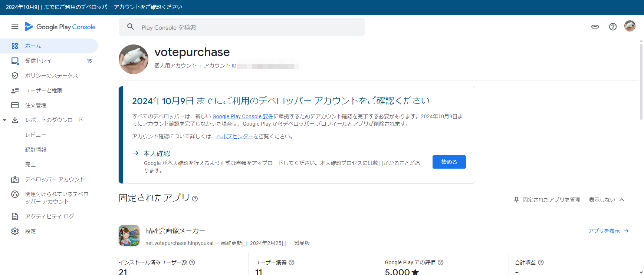Open the account avatar in top right
Viewport: 644px width, 275px height.
pos(630,26)
